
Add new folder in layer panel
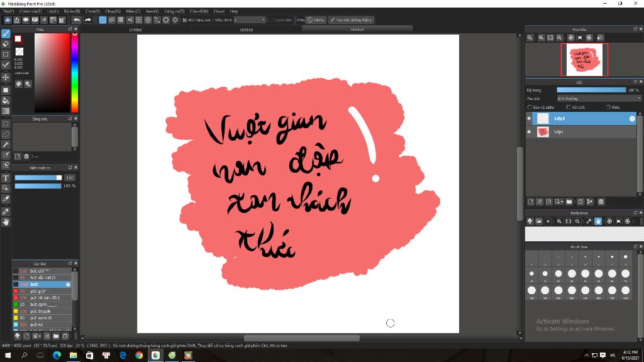point(569,202)
